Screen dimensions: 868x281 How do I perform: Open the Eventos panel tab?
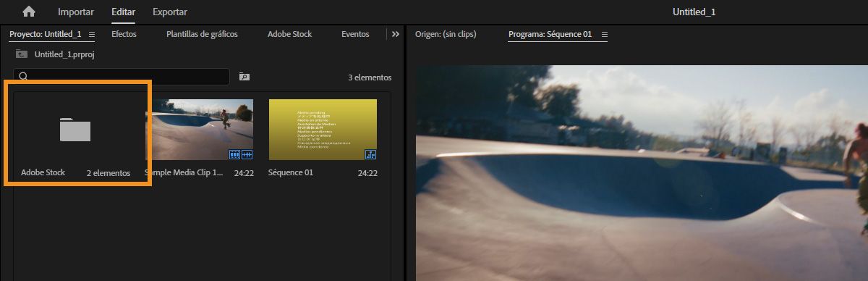pyautogui.click(x=355, y=34)
